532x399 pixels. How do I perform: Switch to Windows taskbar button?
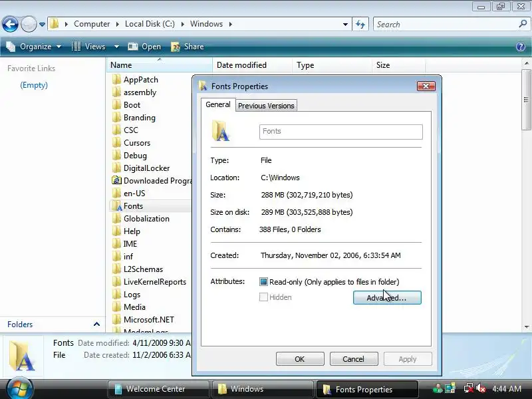point(263,389)
